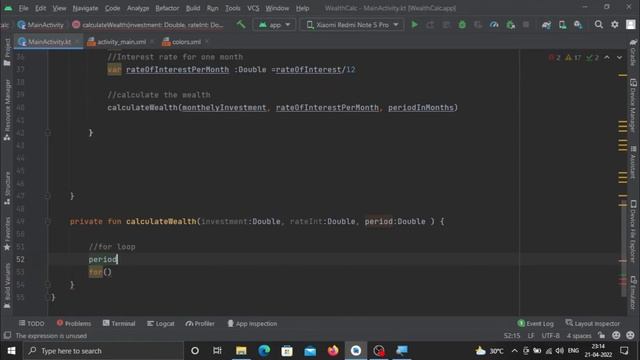Open the Logcat tool window
The width and height of the screenshot is (640, 360).
tap(160, 323)
